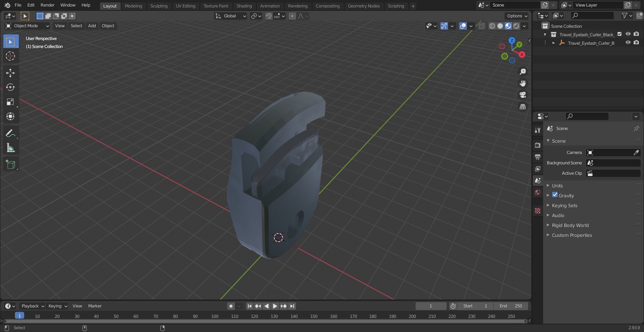Screen dimensions: 644x332
Task: Click Start frame field
Action: tap(475, 306)
